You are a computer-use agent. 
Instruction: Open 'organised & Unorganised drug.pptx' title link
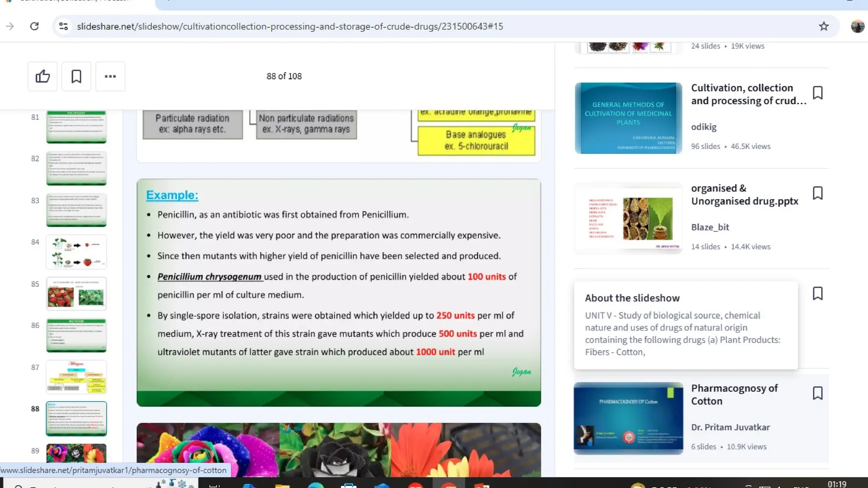coord(745,194)
